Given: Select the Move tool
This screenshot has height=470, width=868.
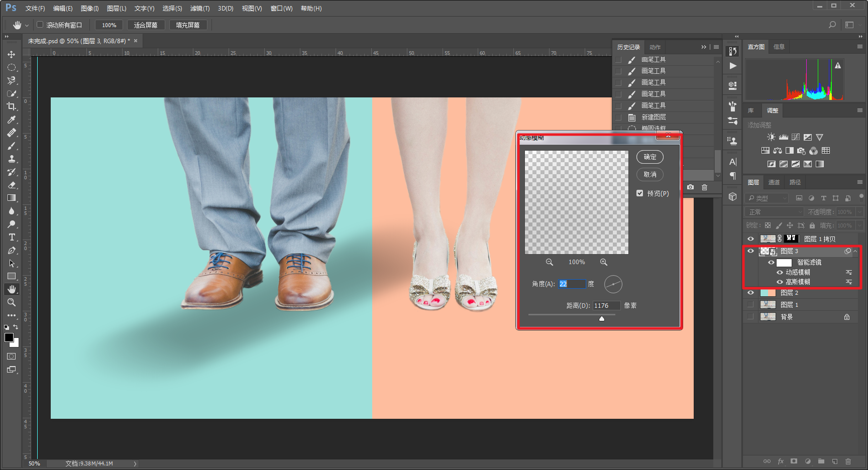Looking at the screenshot, I should (x=11, y=54).
